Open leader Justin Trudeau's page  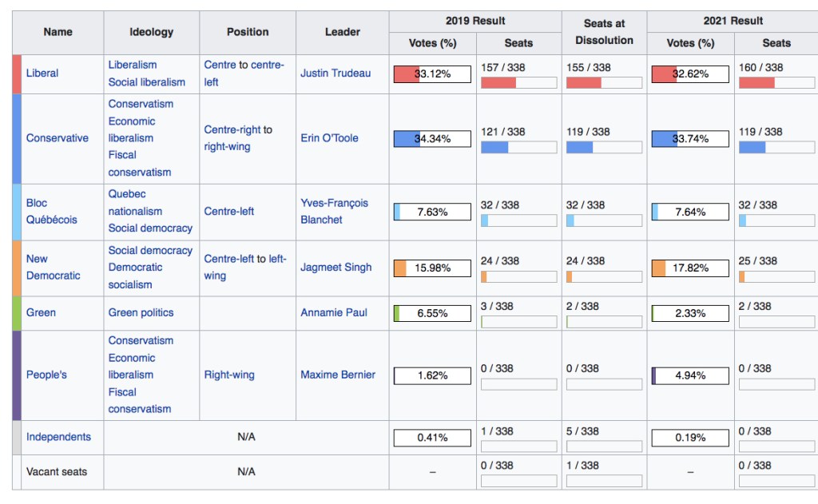click(x=336, y=73)
